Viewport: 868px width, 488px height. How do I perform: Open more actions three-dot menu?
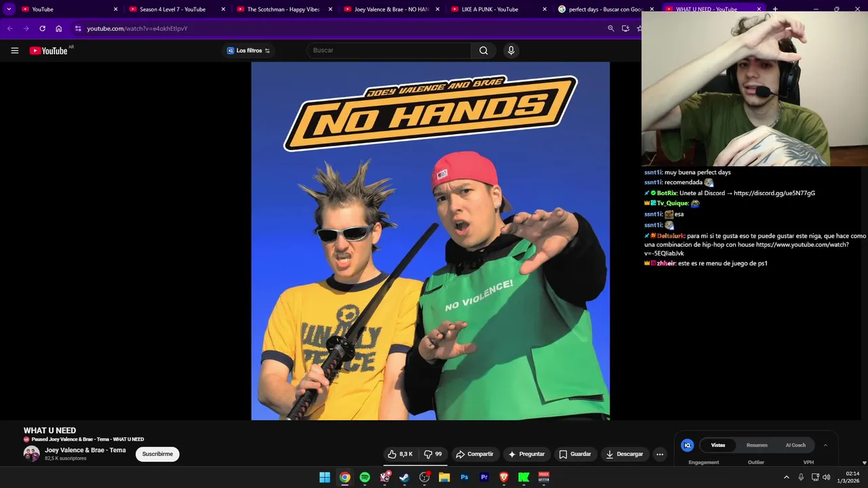660,454
